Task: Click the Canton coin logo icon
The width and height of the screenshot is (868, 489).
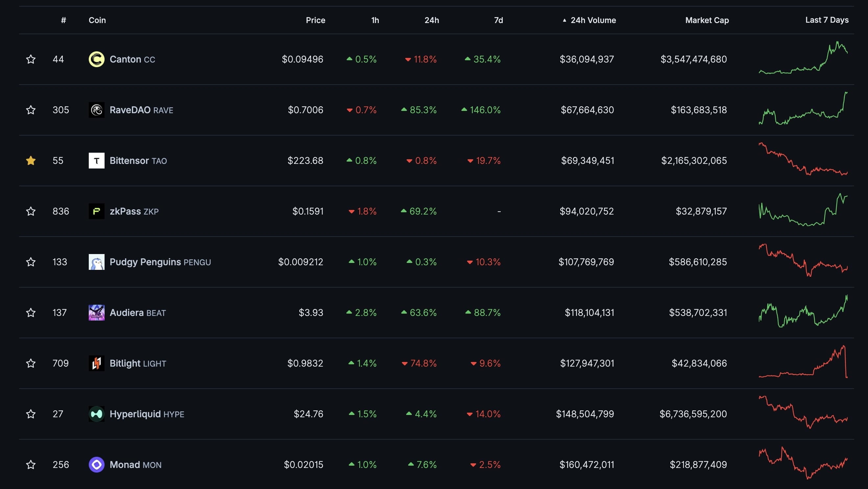Action: [96, 59]
